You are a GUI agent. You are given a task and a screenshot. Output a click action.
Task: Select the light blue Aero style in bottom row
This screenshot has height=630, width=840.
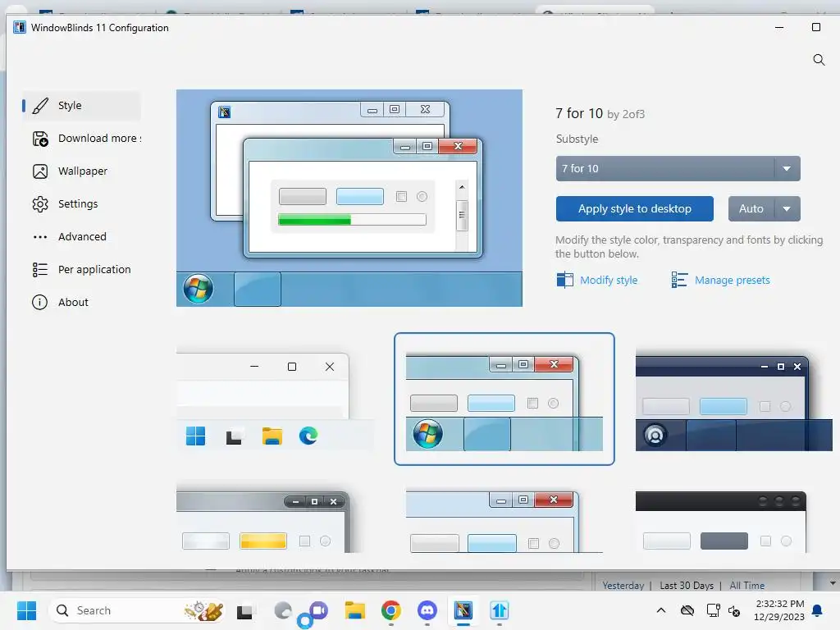coord(504,521)
